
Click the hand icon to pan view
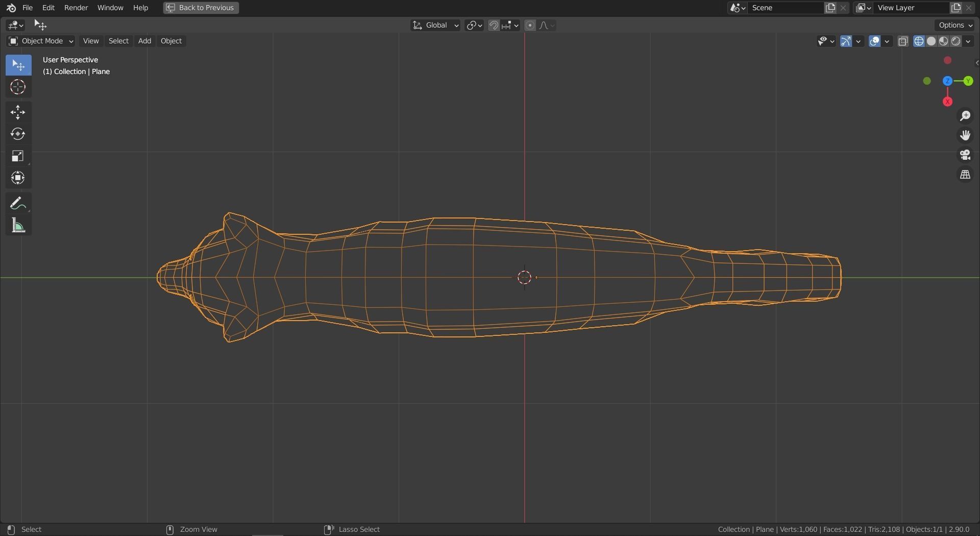click(x=965, y=135)
